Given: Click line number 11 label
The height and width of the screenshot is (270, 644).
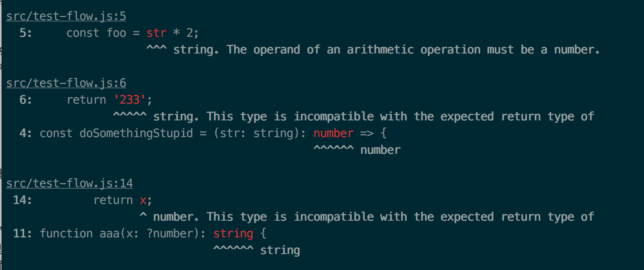Looking at the screenshot, I should [x=23, y=234].
